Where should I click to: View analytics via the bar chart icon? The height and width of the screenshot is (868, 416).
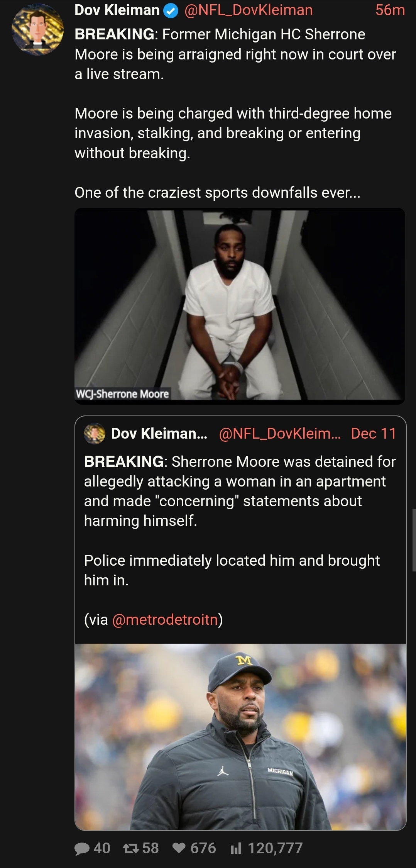point(236,849)
